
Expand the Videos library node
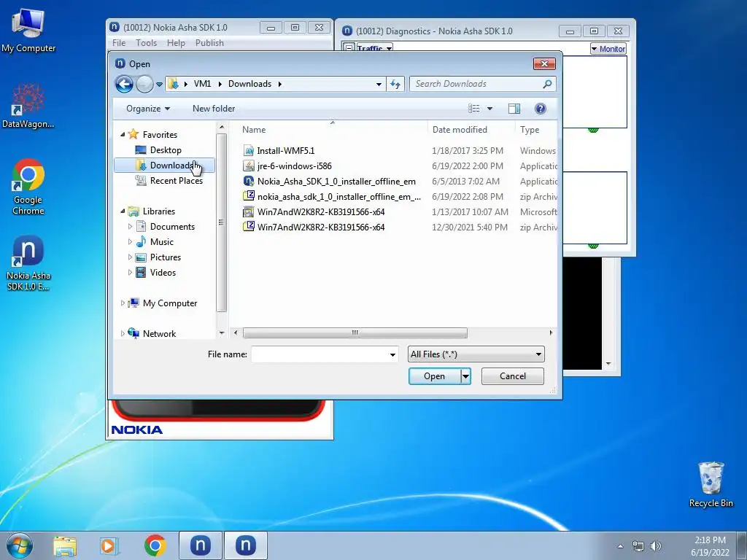coord(130,273)
